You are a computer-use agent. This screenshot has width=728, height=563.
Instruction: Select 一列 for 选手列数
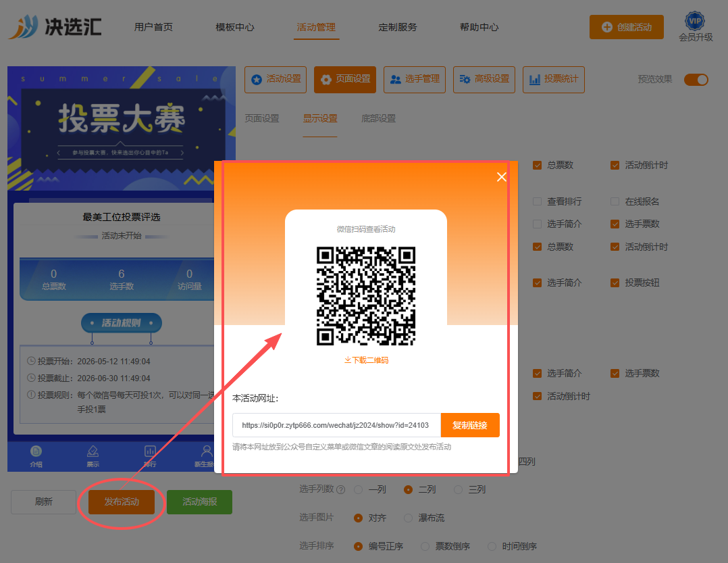358,489
